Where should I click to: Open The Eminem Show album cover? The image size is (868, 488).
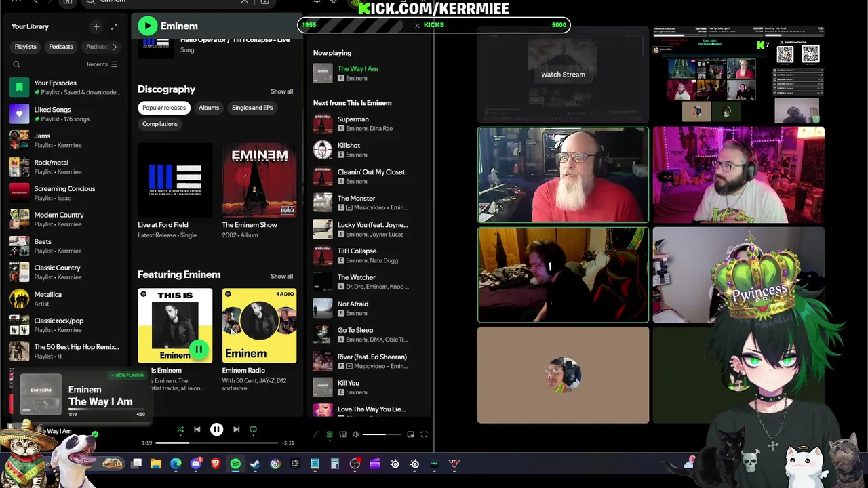click(260, 180)
